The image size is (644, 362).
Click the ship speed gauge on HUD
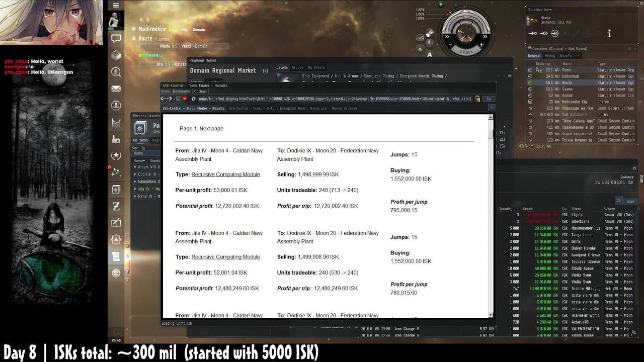click(x=465, y=51)
